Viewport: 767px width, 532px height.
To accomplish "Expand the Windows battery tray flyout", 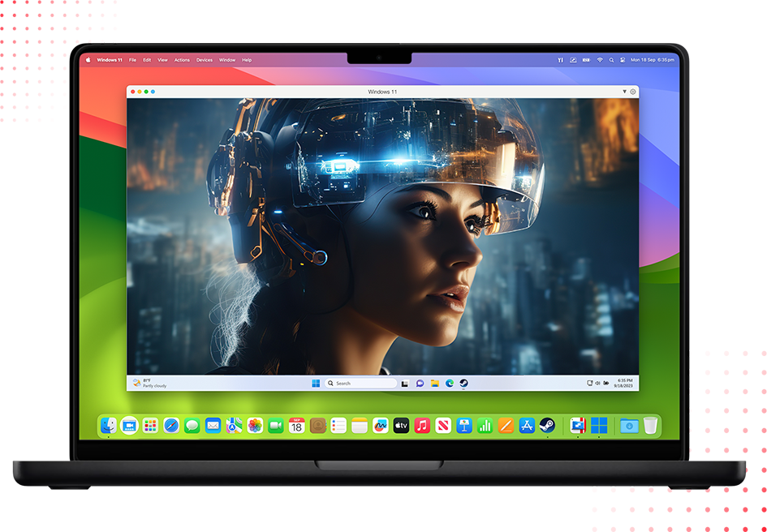I will [x=605, y=383].
